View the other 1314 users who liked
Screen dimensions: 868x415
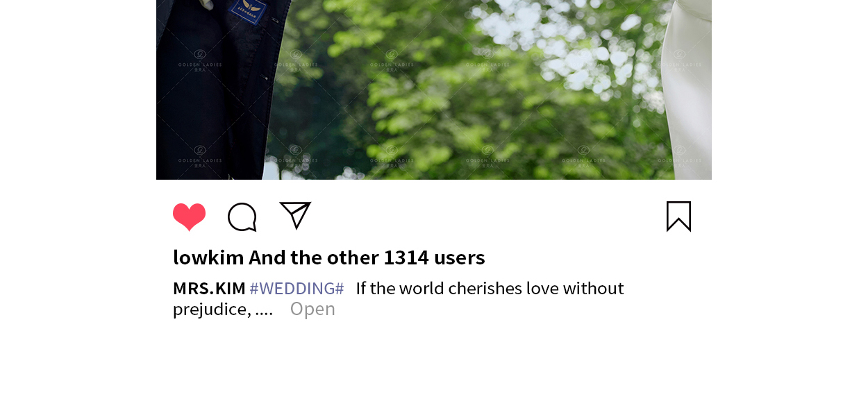(x=367, y=257)
